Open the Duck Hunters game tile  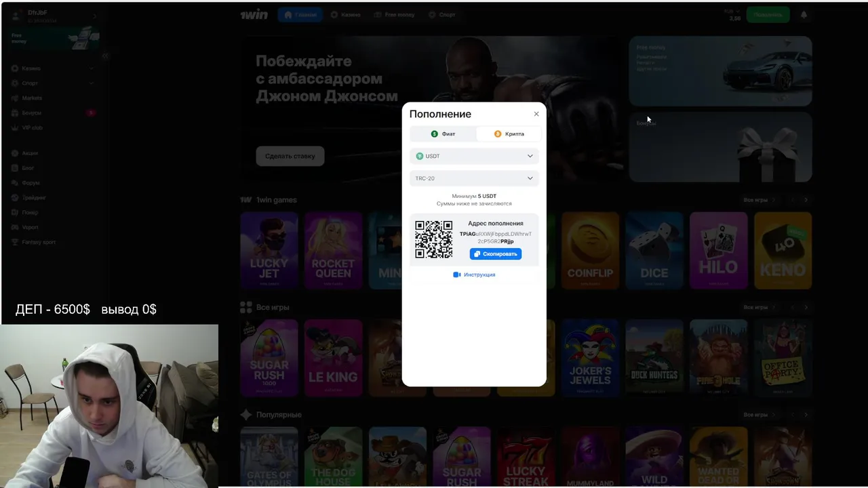click(x=654, y=357)
